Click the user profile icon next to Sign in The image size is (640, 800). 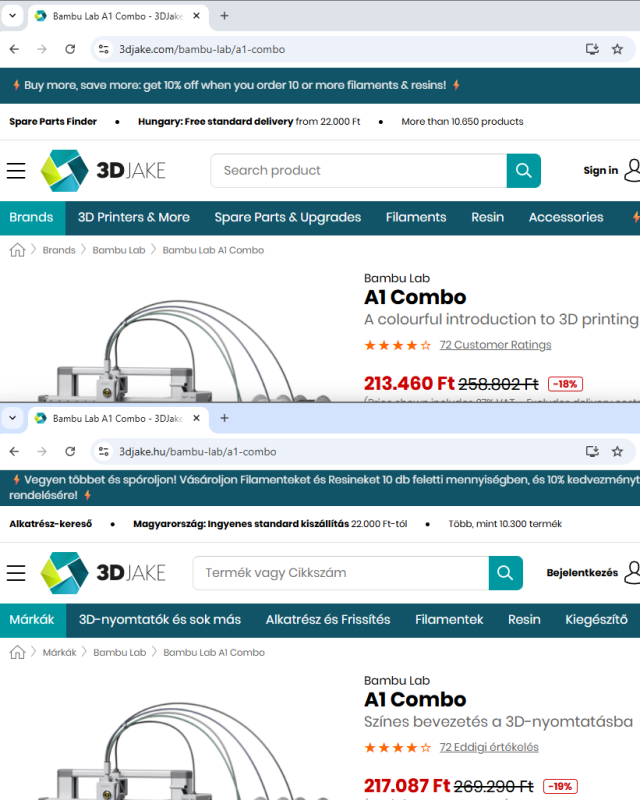633,170
